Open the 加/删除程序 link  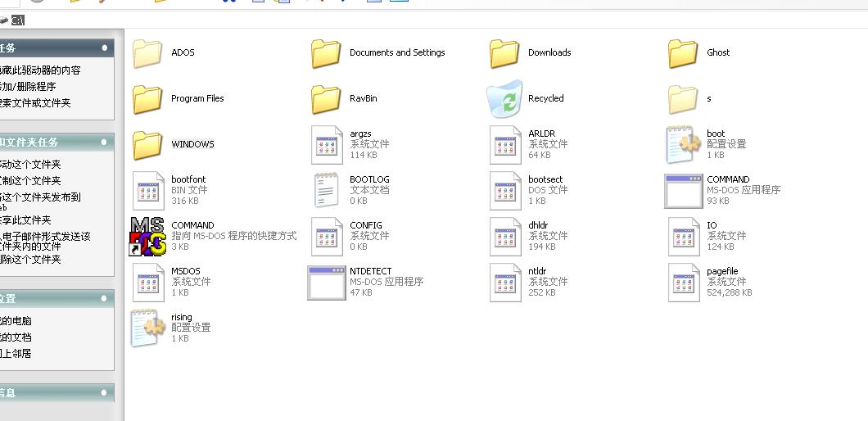28,87
